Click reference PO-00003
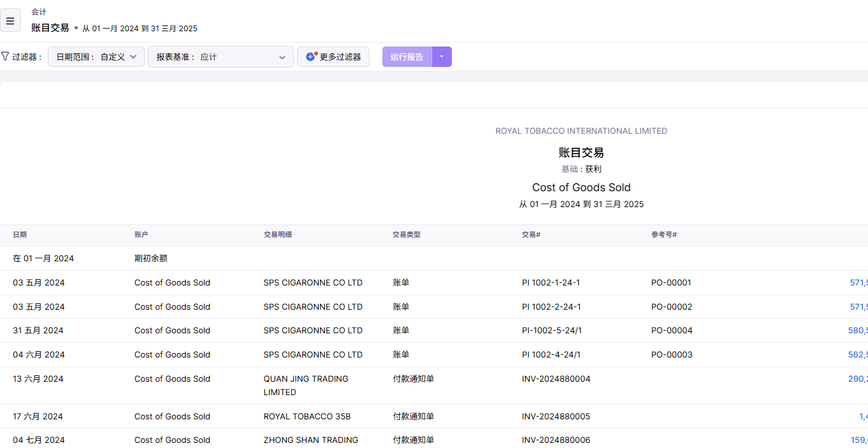The height and width of the screenshot is (448, 868). (x=672, y=354)
